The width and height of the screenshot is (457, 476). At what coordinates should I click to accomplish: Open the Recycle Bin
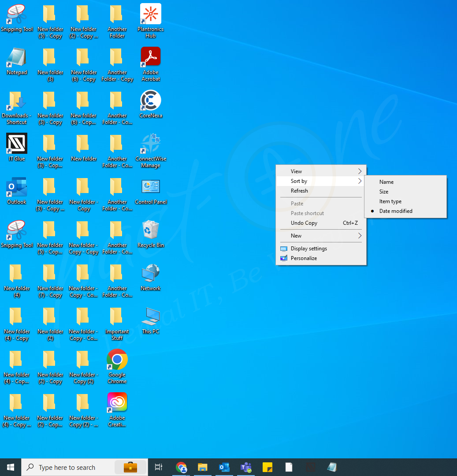pos(150,230)
